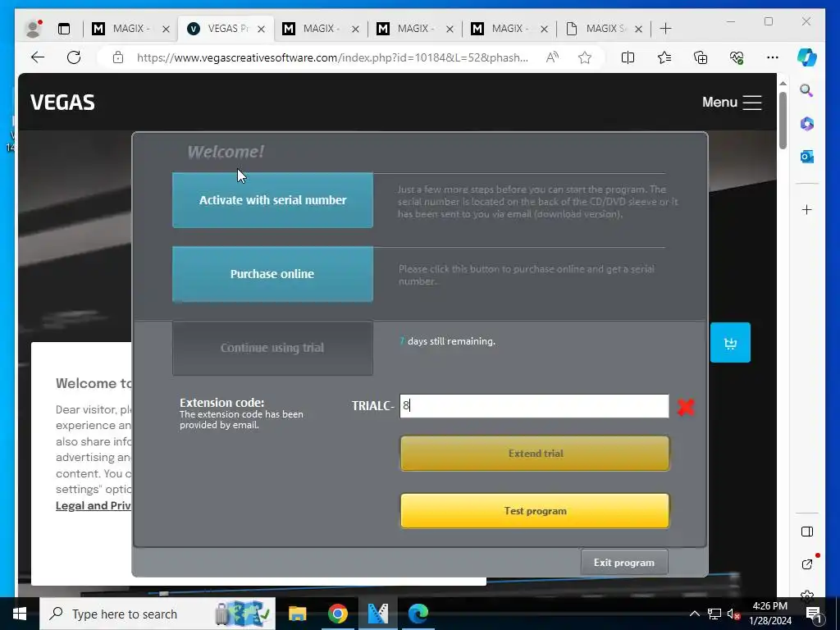The height and width of the screenshot is (630, 840).
Task: Click the address bar URL
Action: (332, 57)
